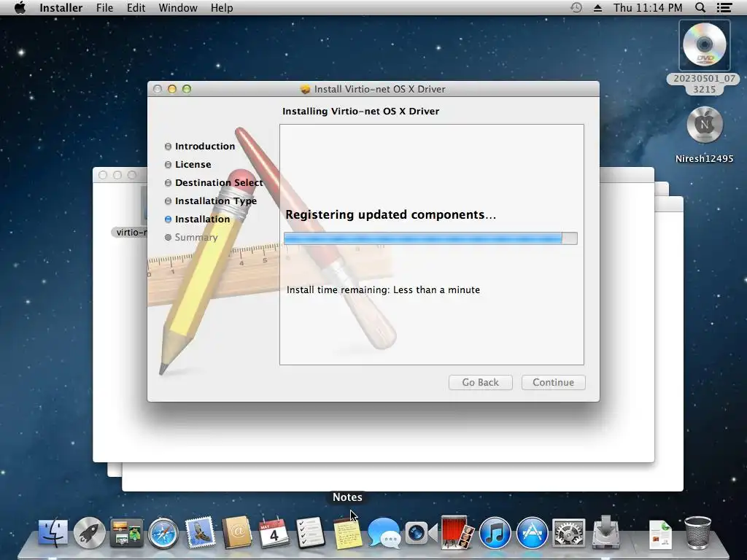Click Install Virtio-net OS X Driver title bar
Image resolution: width=747 pixels, height=560 pixels.
373,89
